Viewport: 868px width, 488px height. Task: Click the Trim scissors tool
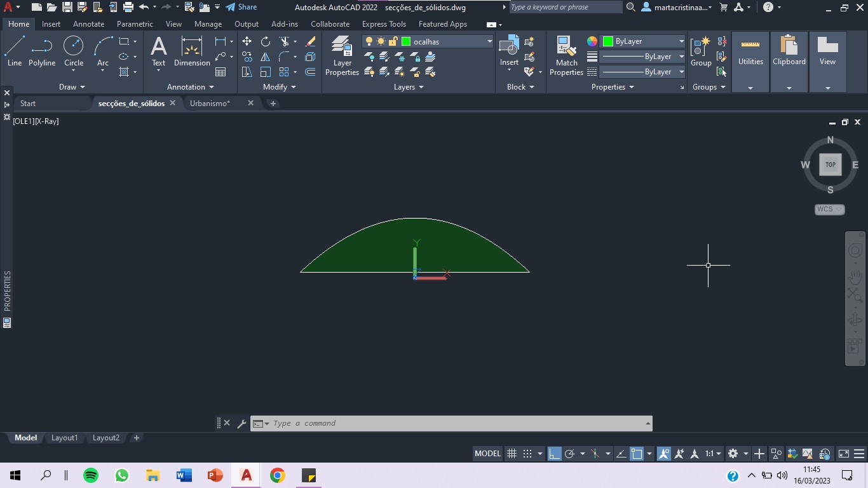click(x=284, y=41)
